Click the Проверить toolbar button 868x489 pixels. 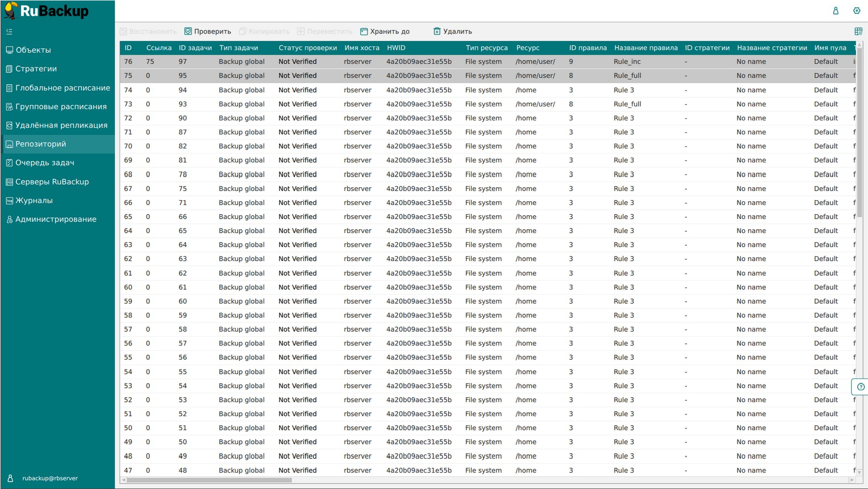[208, 31]
